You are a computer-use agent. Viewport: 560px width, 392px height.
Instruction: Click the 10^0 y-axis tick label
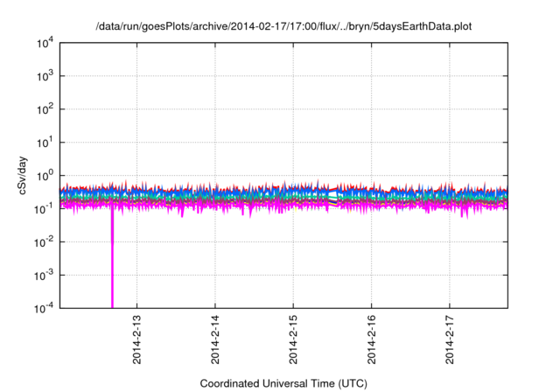(45, 176)
